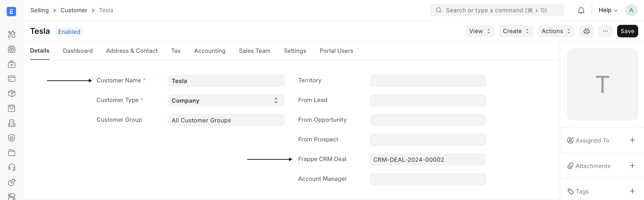Add attachment using the Attachments plus
The width and height of the screenshot is (644, 200).
pyautogui.click(x=632, y=166)
